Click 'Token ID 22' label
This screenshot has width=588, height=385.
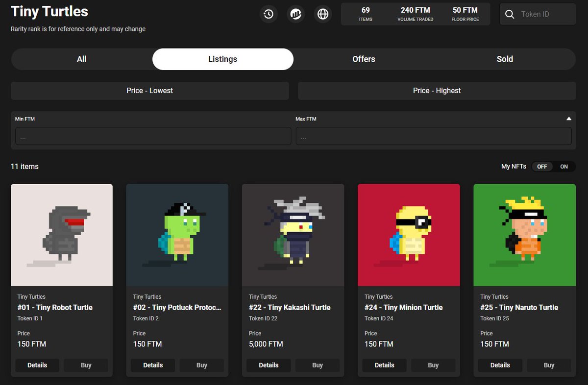click(263, 318)
